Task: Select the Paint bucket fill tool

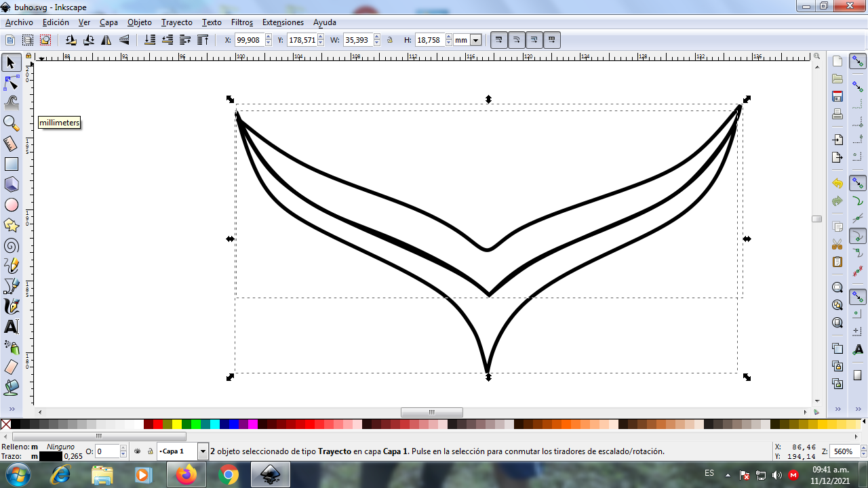Action: point(11,388)
